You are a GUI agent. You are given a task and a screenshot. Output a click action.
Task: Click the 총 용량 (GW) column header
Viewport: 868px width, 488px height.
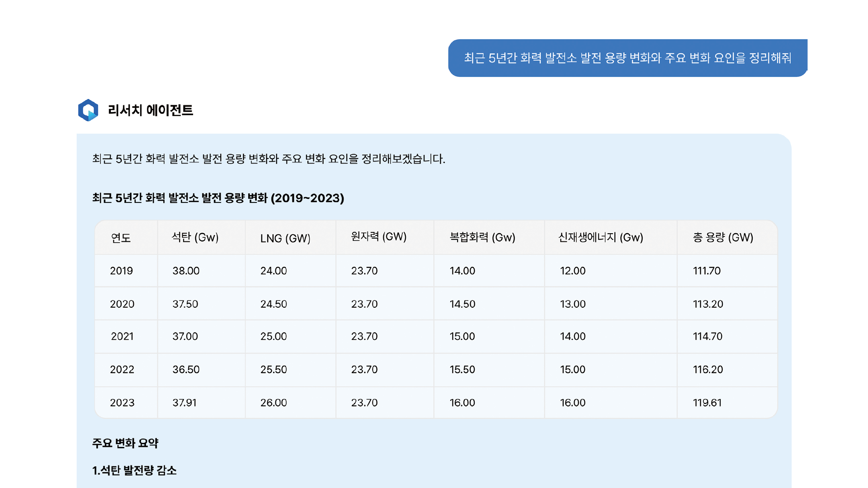click(x=723, y=237)
